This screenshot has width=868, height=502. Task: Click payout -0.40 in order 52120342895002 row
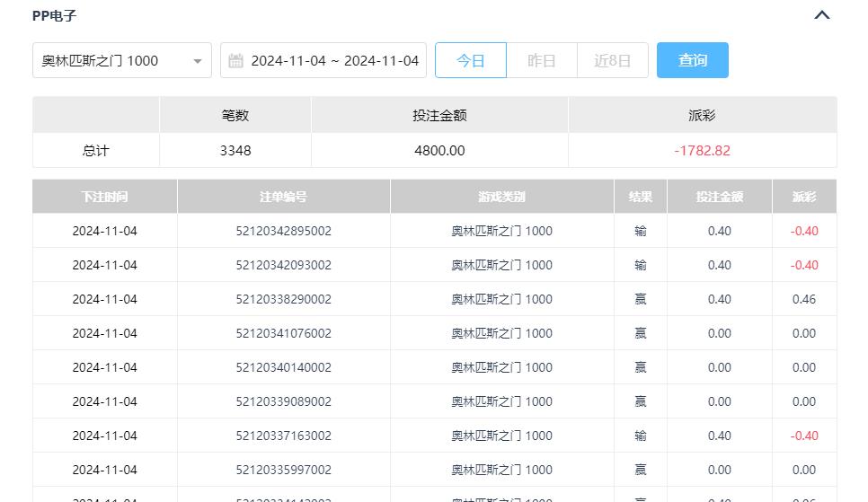[804, 231]
